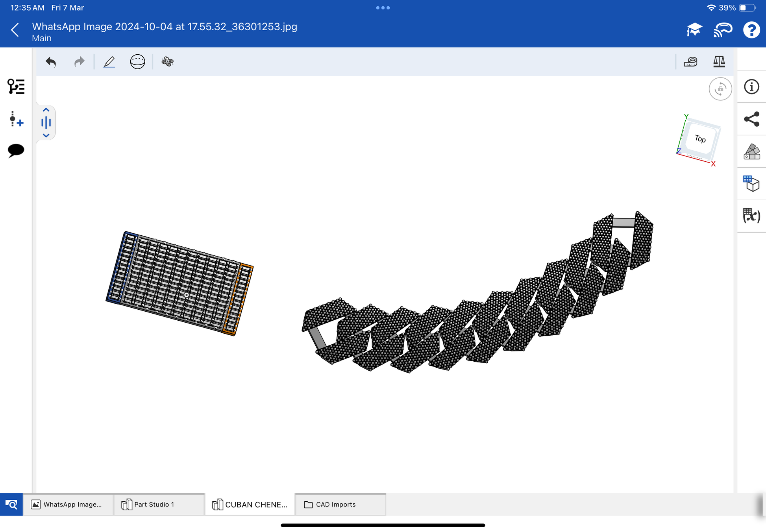Open the mass properties scale tool
Image resolution: width=766 pixels, height=532 pixels.
[719, 62]
